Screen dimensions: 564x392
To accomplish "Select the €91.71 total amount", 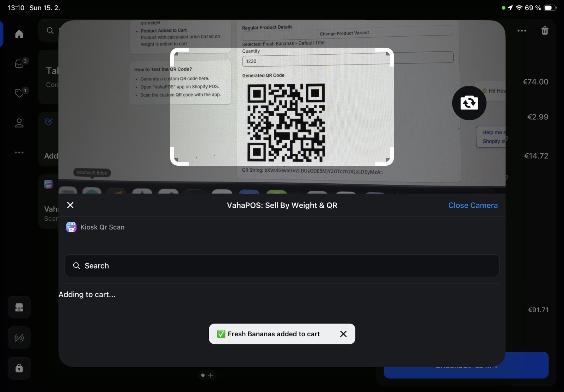I will [x=538, y=310].
